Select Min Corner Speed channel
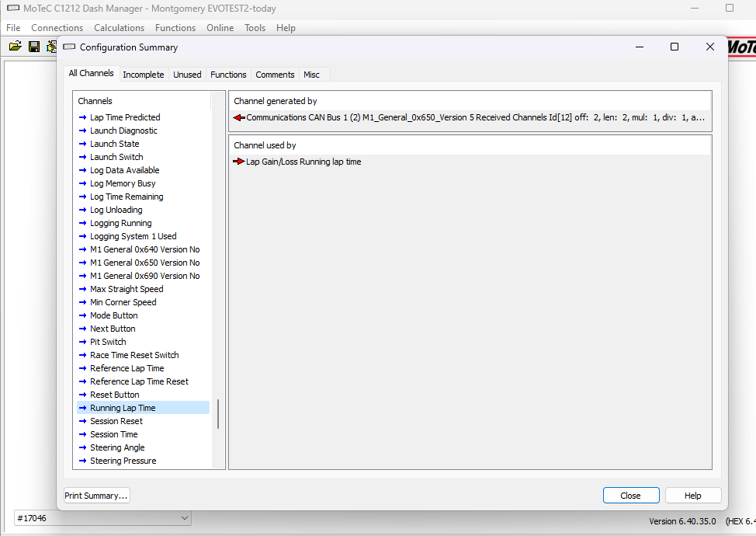The width and height of the screenshot is (756, 536). (123, 302)
